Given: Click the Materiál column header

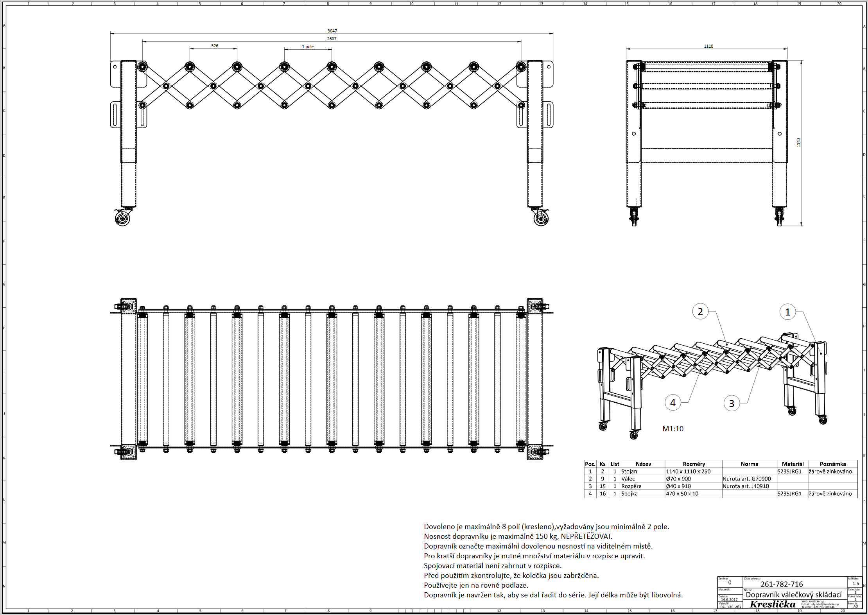Looking at the screenshot, I should point(793,464).
